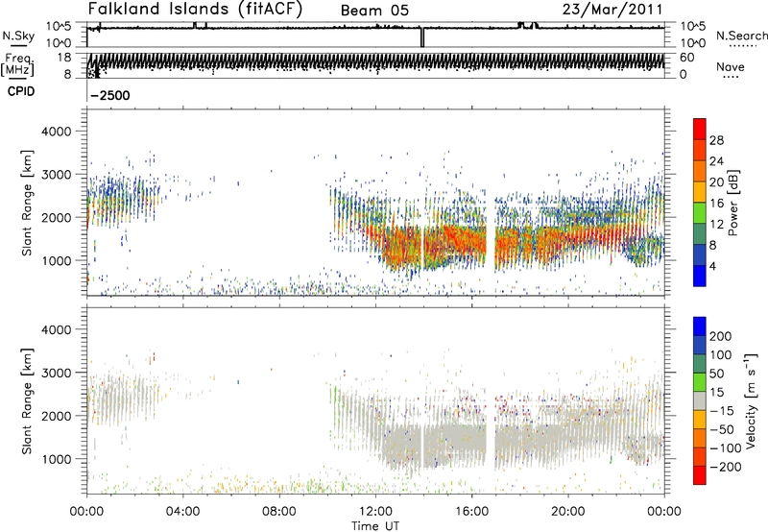Click the '200' velocity scale value
Screen dimensions: 768x532
click(x=721, y=336)
